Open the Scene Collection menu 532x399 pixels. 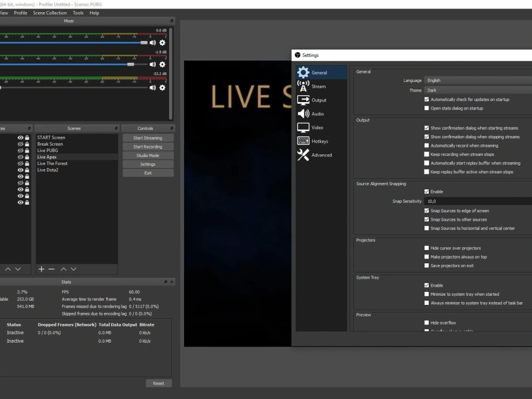pyautogui.click(x=50, y=13)
